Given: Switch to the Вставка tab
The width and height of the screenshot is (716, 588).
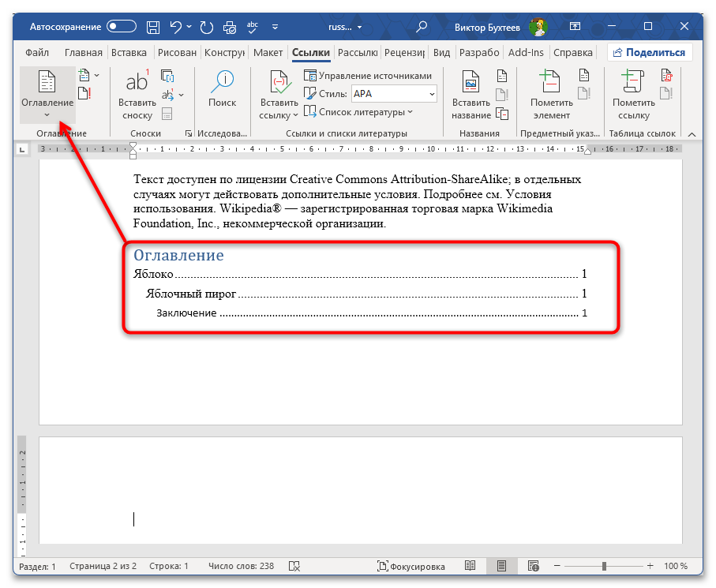Looking at the screenshot, I should point(129,53).
